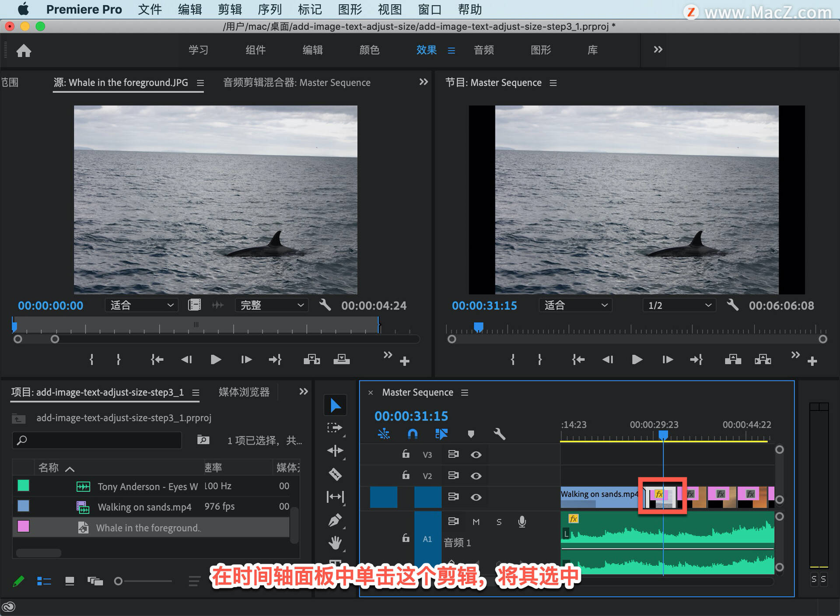
Task: Click the Home icon
Action: pos(24,51)
